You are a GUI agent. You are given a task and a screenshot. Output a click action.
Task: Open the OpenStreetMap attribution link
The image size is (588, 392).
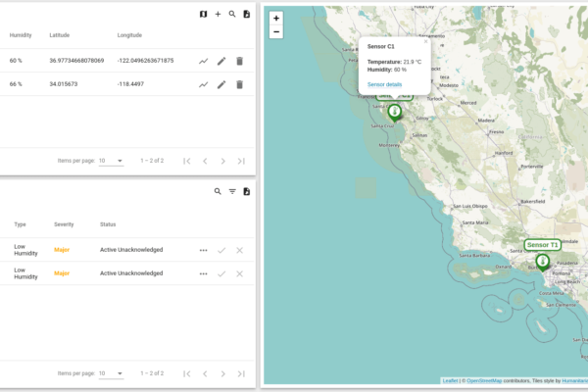tap(483, 380)
